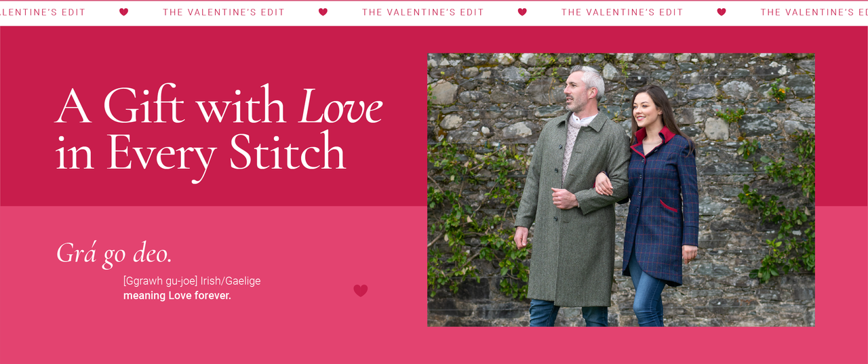Click the 'Grá go deo.' script text
The height and width of the screenshot is (364, 868).
tap(114, 254)
